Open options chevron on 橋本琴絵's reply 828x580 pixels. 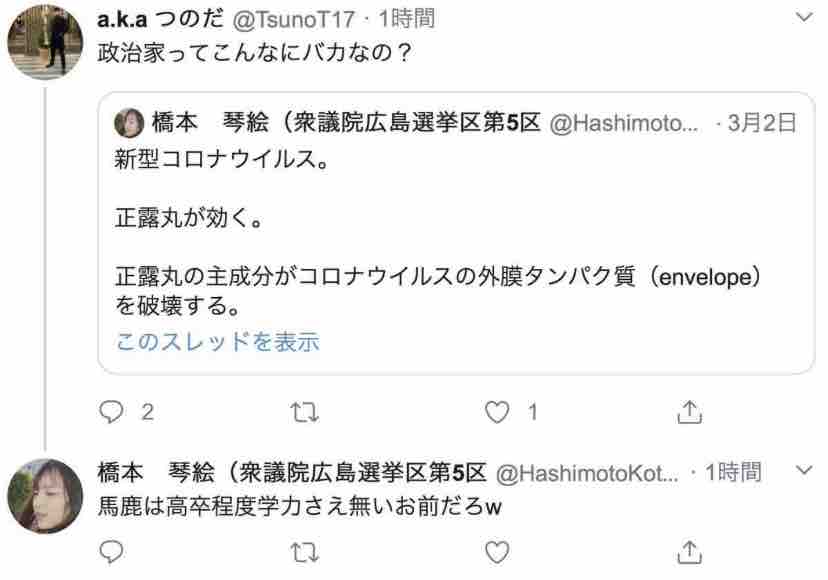coord(804,470)
